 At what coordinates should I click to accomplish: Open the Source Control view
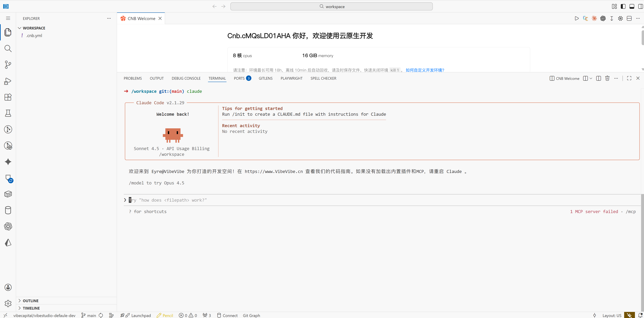click(x=8, y=65)
